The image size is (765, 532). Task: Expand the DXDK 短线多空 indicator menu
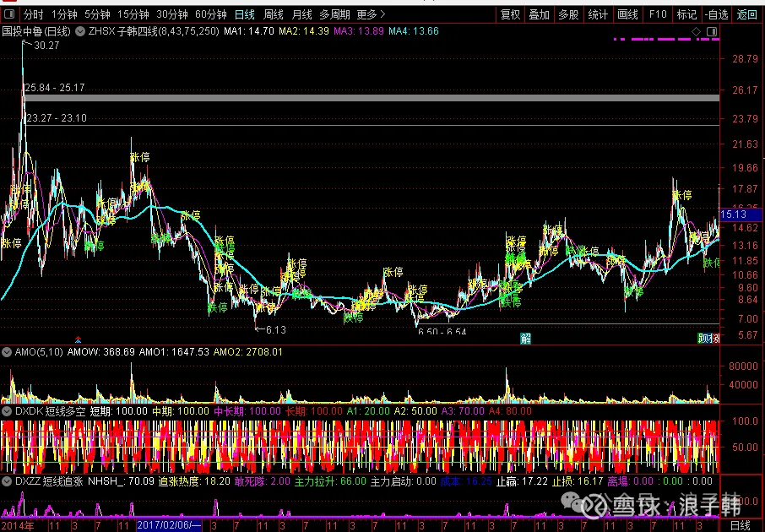[7, 411]
